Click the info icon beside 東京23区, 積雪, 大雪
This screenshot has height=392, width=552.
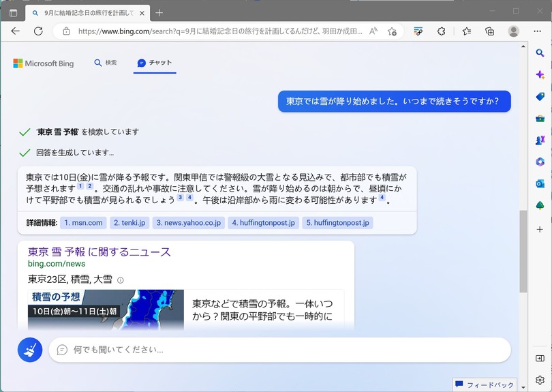121,280
